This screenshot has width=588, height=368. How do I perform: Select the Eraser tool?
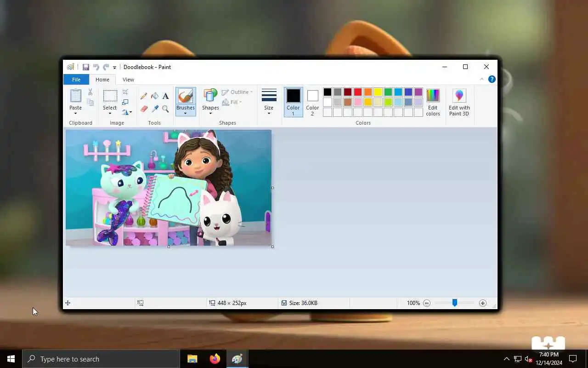144,109
